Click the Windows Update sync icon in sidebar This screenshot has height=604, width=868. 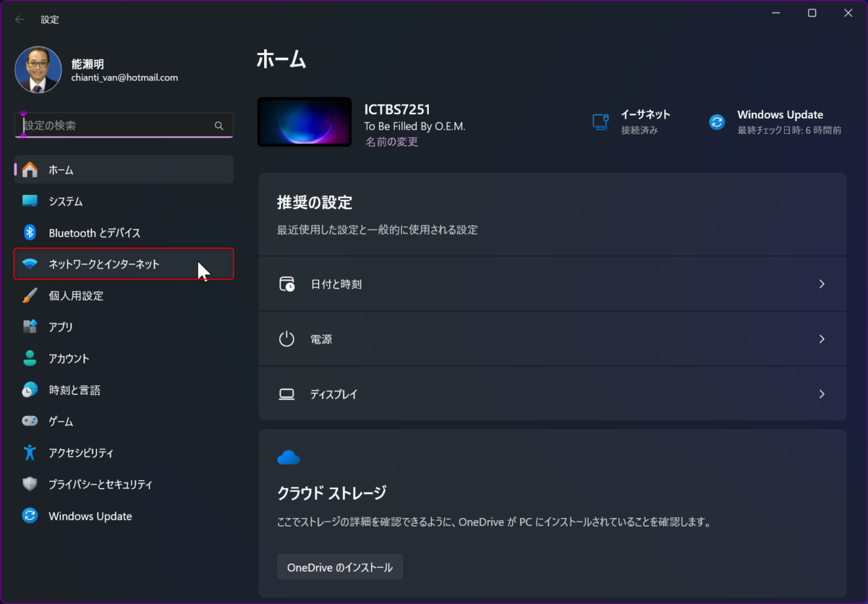click(x=30, y=516)
